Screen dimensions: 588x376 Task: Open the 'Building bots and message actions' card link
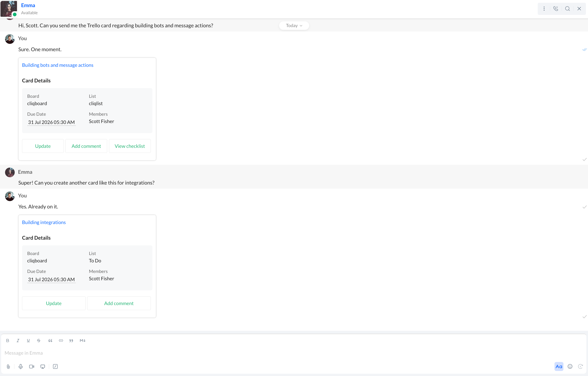click(x=58, y=65)
